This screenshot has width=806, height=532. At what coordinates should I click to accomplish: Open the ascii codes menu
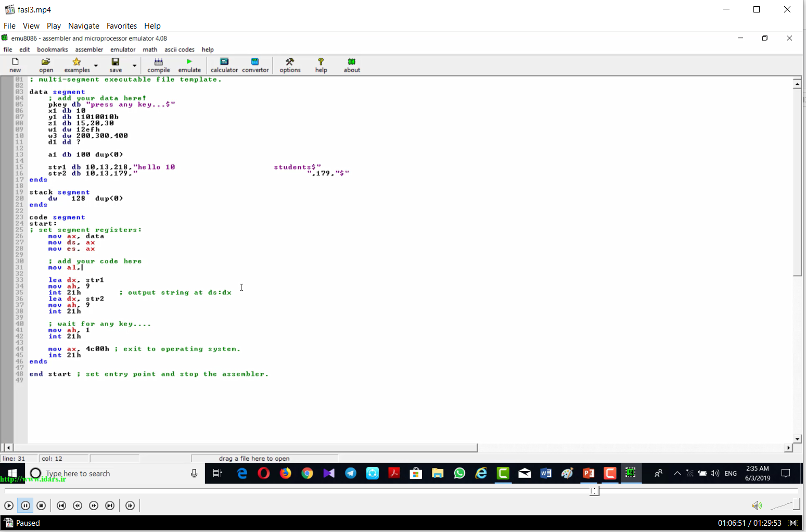[180, 49]
